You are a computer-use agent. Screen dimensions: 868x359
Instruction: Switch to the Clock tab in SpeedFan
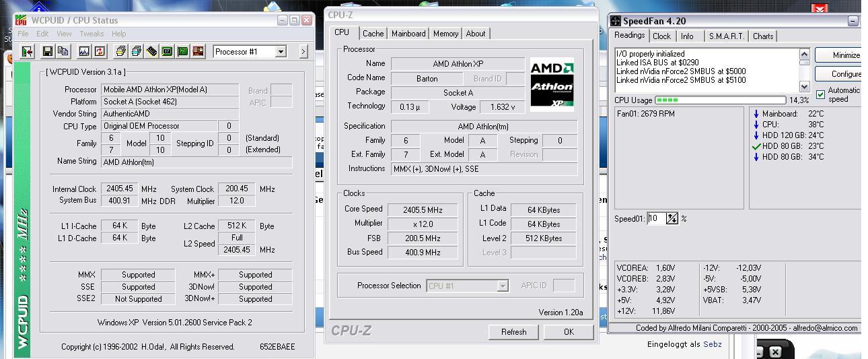(x=661, y=36)
